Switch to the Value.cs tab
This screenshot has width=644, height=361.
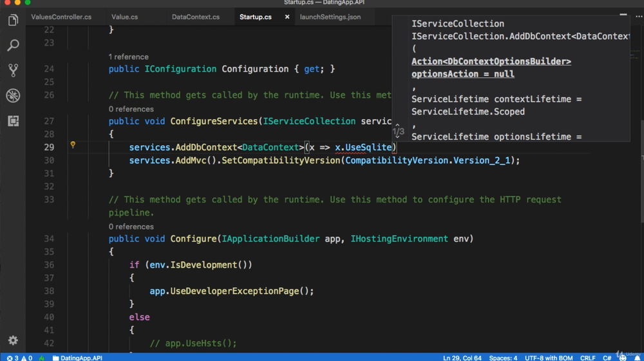tap(124, 17)
